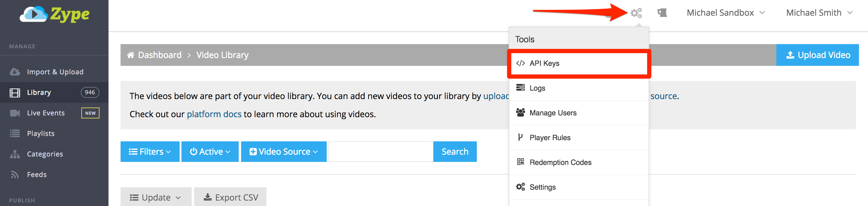Expand Michael Sandbox account switcher
Screen dimensions: 868x206
[x=725, y=13]
